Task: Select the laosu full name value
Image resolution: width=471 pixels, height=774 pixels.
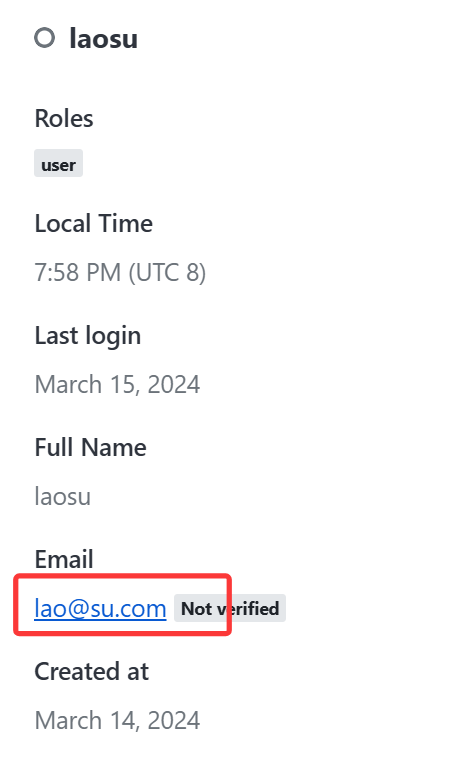Action: (63, 496)
